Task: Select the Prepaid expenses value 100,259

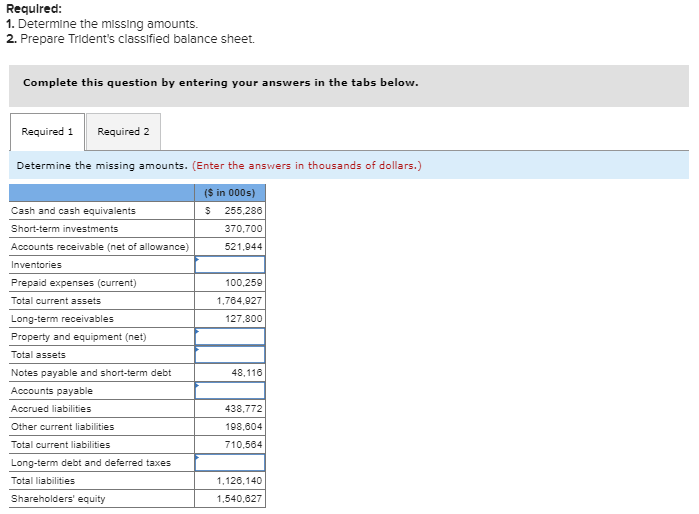Action: coord(243,283)
